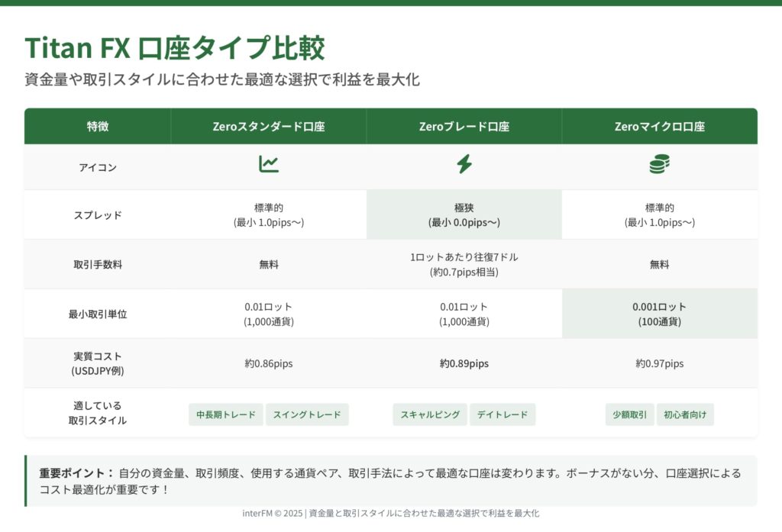Click the 1ロットあたり往復7ドル fee cell

point(464,264)
